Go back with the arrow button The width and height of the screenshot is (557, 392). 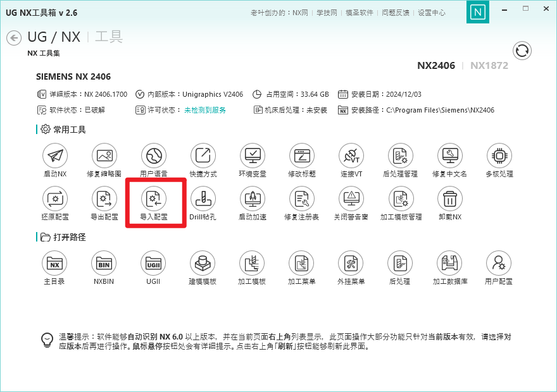tap(14, 38)
